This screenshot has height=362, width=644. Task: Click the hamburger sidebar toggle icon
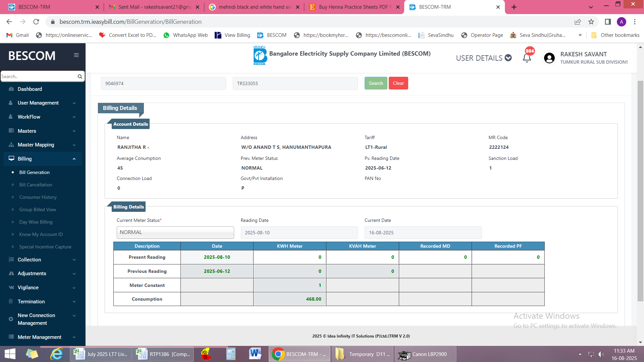point(76,55)
